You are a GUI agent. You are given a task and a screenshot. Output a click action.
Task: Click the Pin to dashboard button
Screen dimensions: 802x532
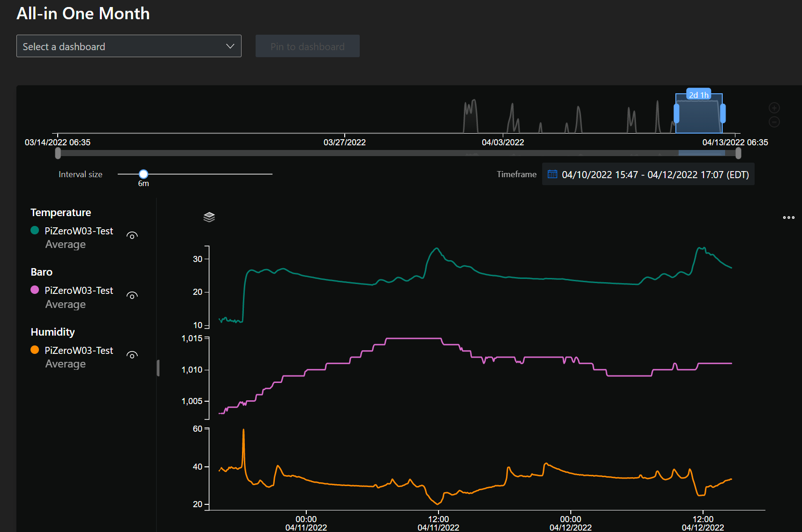click(307, 46)
